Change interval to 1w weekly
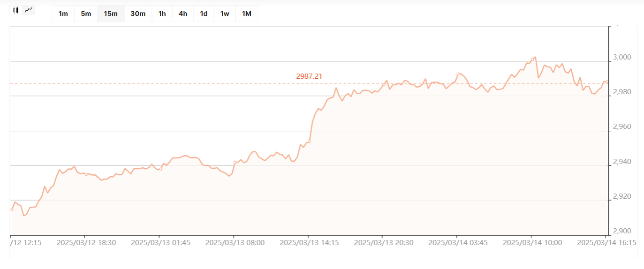This screenshot has height=269, width=644. (225, 14)
